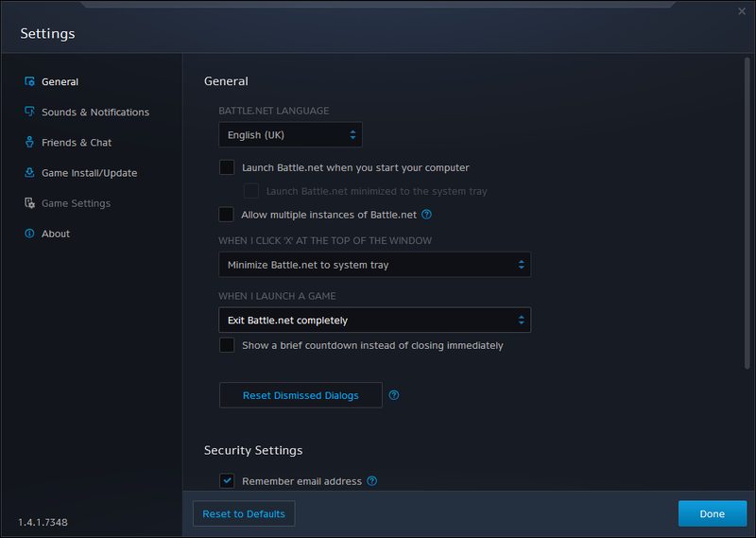Open help icon beside Reset Dismissed Dialogs
The width and height of the screenshot is (756, 538).
394,395
